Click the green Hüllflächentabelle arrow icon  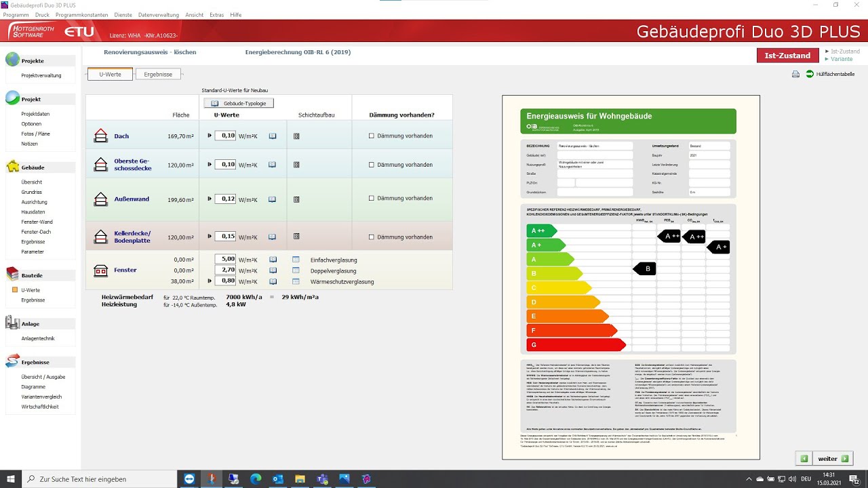point(810,74)
